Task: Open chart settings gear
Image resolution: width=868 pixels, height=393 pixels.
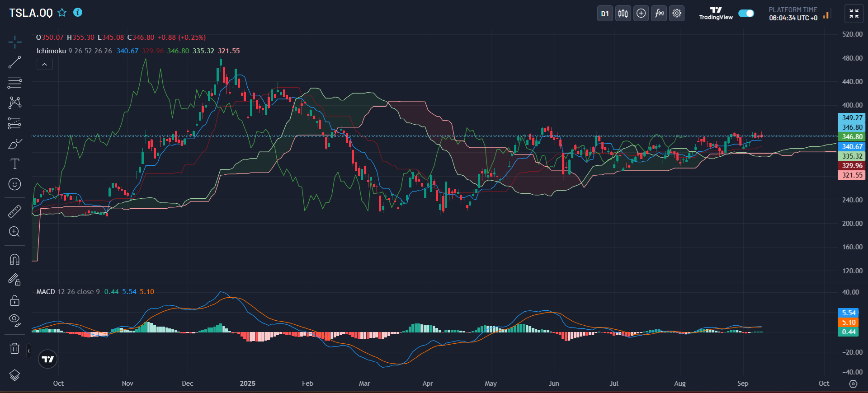Action: pos(677,14)
